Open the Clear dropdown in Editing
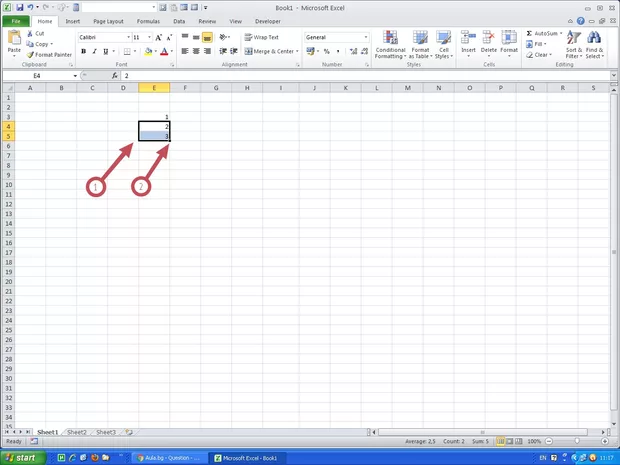This screenshot has height=465, width=620. [539, 55]
